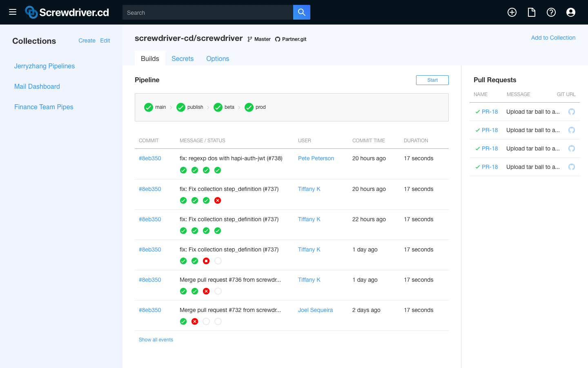Open the user account profile icon
The height and width of the screenshot is (368, 588).
tap(571, 12)
